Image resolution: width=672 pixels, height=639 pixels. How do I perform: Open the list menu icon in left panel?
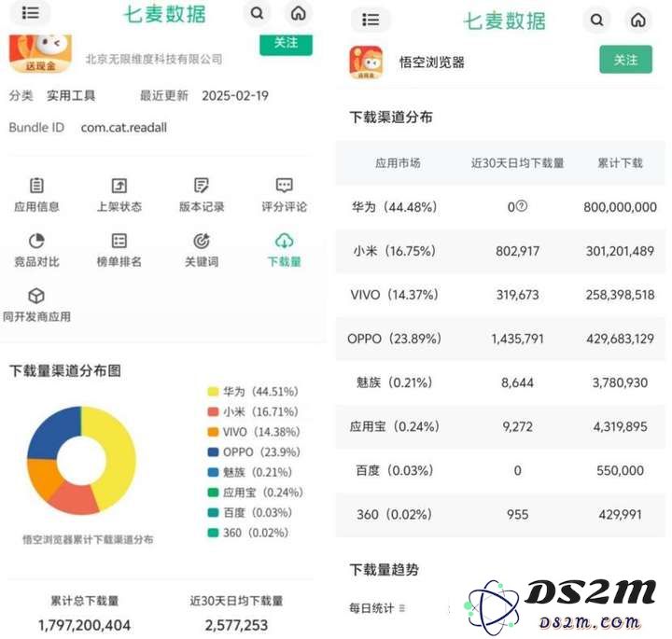tap(31, 13)
